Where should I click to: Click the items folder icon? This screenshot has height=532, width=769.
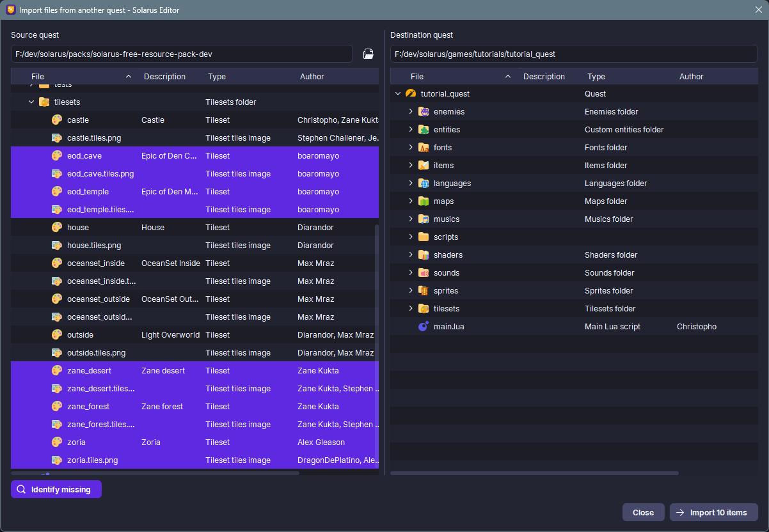point(424,165)
